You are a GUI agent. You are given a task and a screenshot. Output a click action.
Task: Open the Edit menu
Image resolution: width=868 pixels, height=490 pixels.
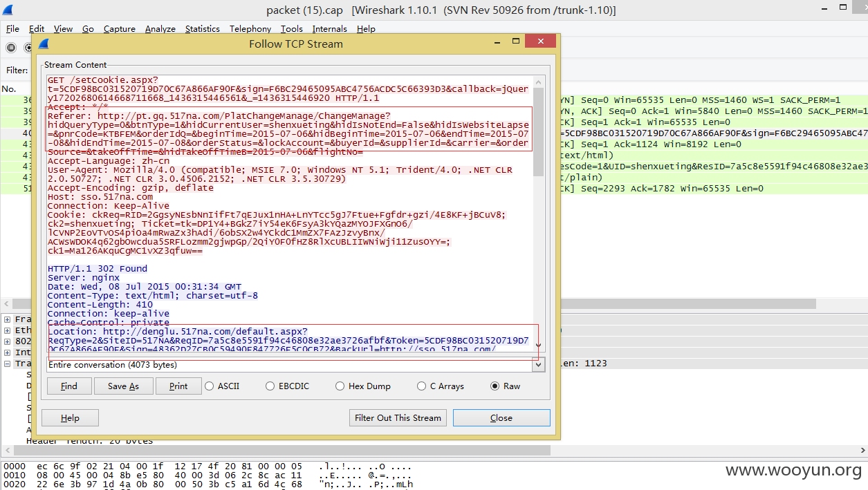click(37, 29)
